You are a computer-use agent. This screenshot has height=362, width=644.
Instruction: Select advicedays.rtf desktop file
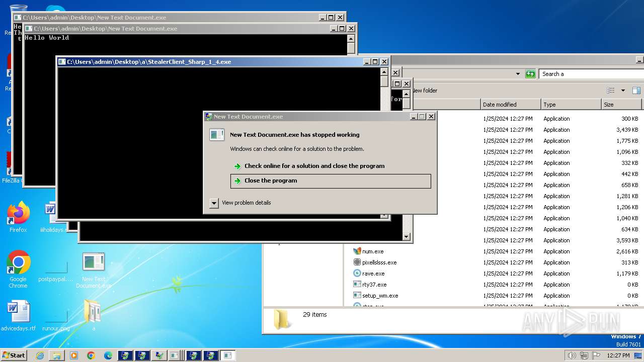click(18, 316)
